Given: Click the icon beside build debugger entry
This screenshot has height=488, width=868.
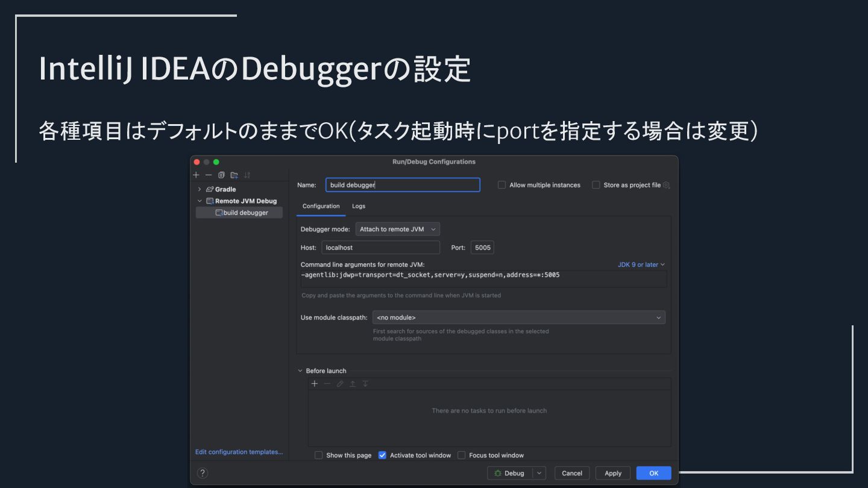Looking at the screenshot, I should pyautogui.click(x=219, y=213).
